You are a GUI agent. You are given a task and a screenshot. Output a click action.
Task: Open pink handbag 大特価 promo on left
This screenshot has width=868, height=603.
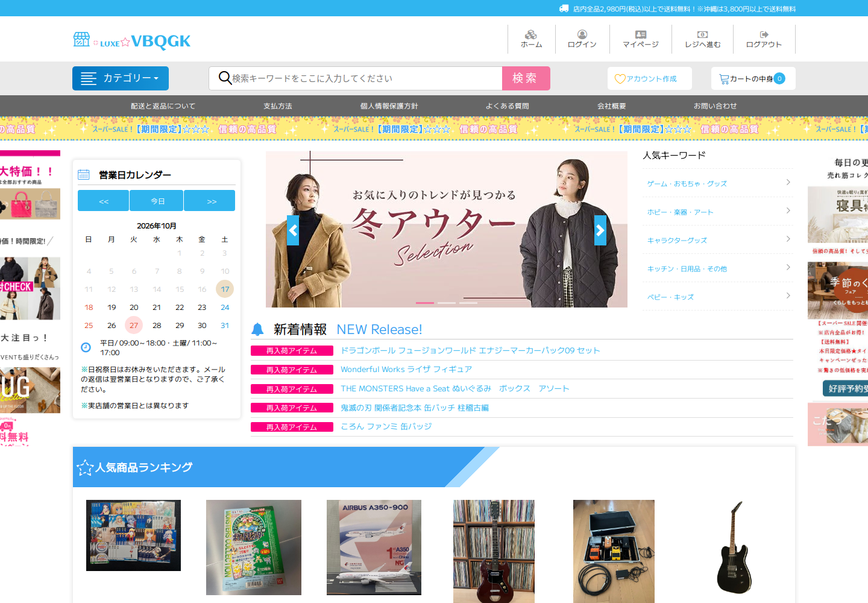pyautogui.click(x=30, y=204)
